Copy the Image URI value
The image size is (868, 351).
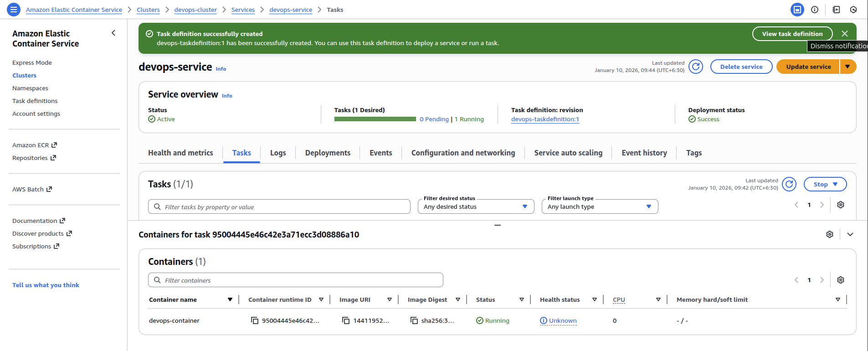[346, 320]
